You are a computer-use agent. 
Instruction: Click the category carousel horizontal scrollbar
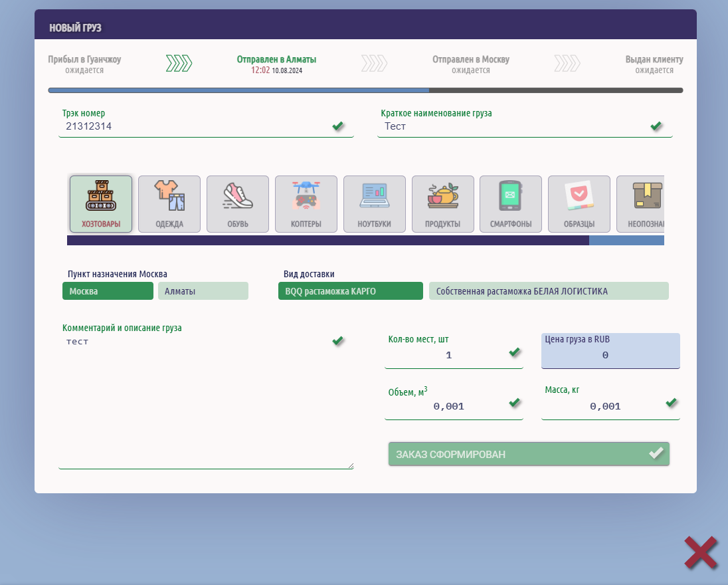pyautogui.click(x=365, y=240)
